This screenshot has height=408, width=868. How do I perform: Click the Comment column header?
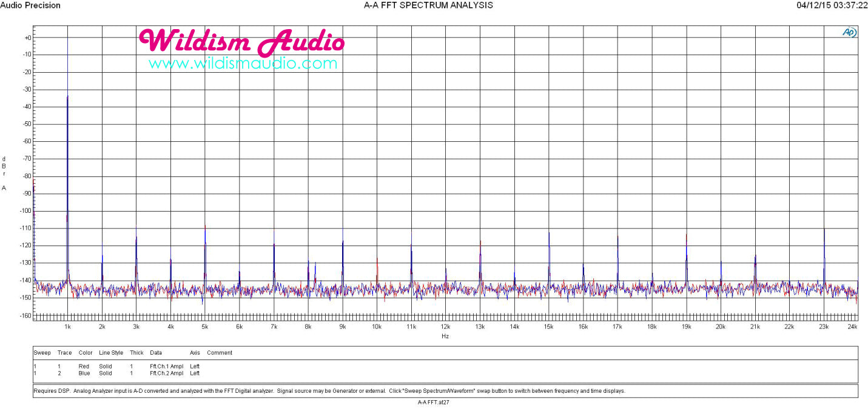point(220,353)
